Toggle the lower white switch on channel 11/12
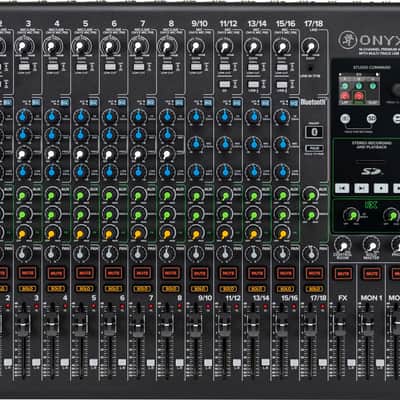 [225, 84]
